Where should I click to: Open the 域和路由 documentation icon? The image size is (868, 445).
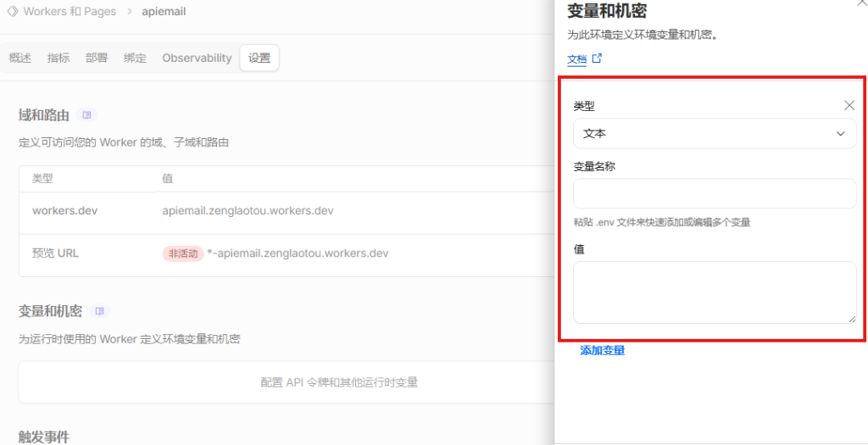[86, 115]
